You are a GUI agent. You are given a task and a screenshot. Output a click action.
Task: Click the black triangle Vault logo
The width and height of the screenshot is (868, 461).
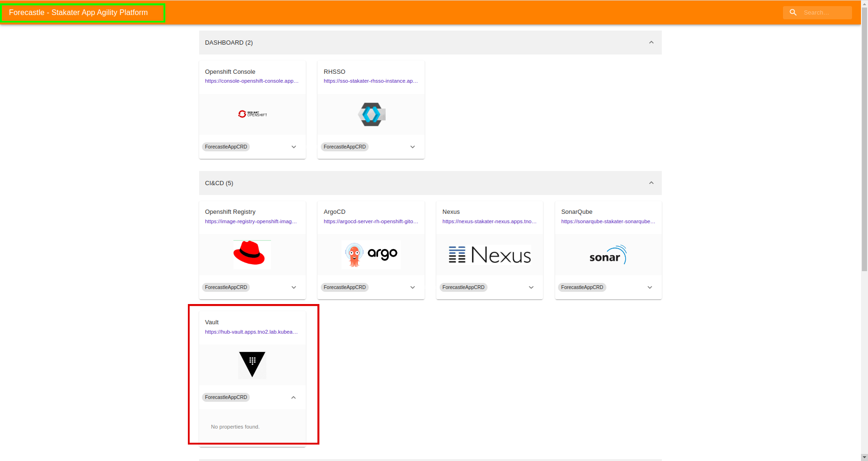(252, 364)
